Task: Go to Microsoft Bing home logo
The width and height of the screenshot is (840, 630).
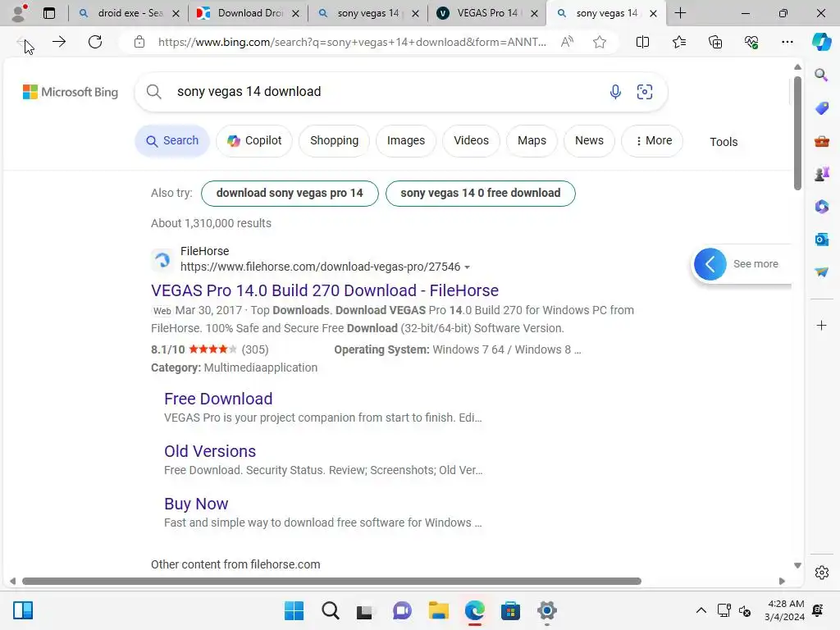Action: click(x=71, y=92)
